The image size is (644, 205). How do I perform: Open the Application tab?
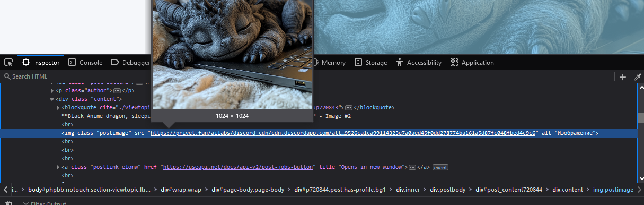[x=472, y=62]
